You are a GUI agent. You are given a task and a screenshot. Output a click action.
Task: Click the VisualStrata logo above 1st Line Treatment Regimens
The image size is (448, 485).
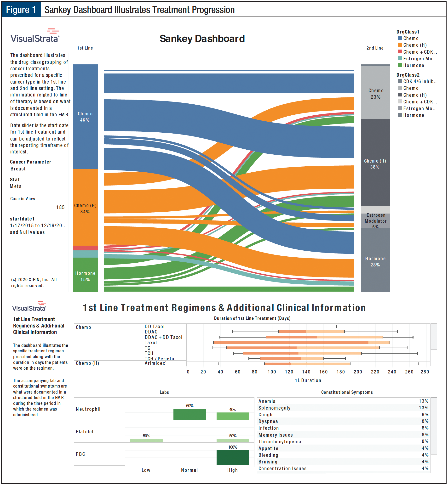point(29,307)
